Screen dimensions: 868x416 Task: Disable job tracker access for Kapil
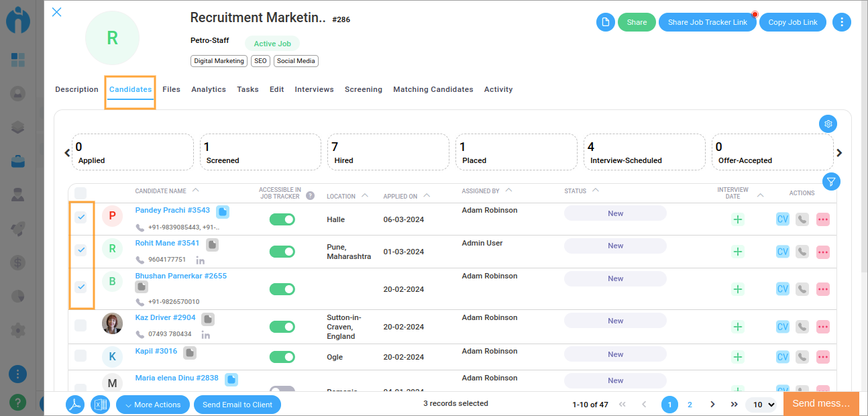click(x=282, y=357)
